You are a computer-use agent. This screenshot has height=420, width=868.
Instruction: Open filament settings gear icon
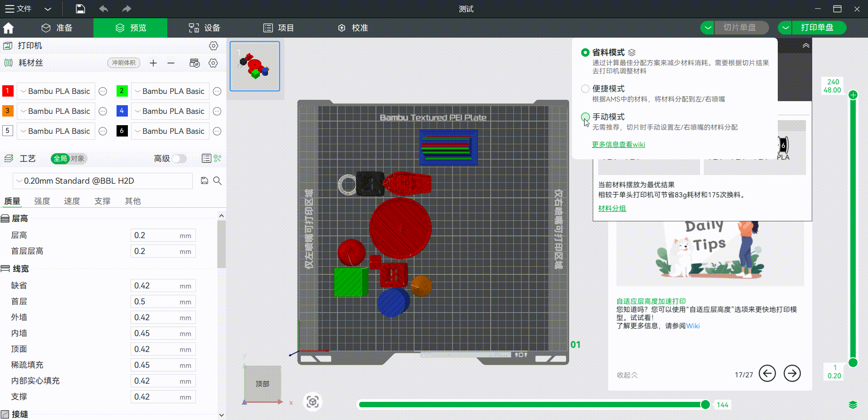(x=213, y=63)
